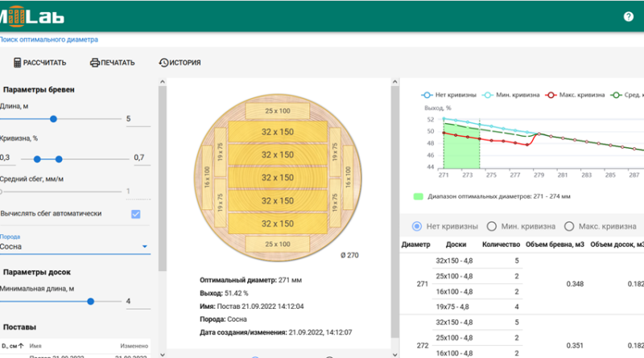This screenshot has width=644, height=358.
Task: Click the Выход: 51.42 % text
Action: [224, 293]
